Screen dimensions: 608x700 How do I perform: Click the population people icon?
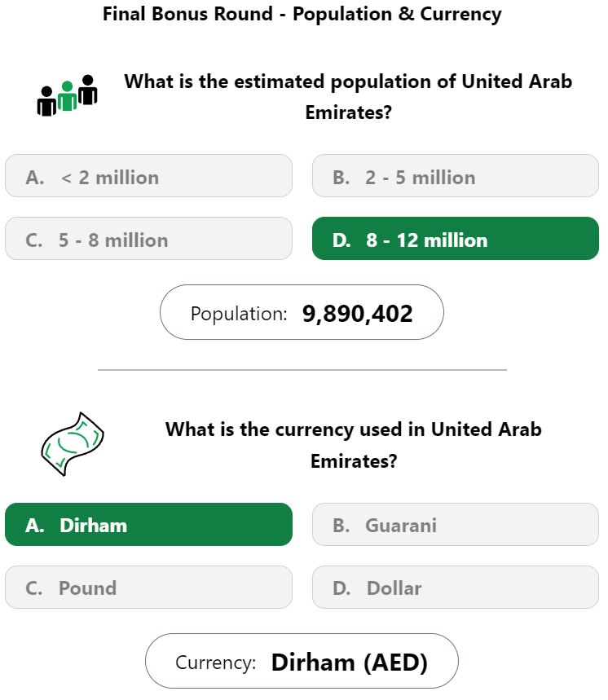coord(67,95)
